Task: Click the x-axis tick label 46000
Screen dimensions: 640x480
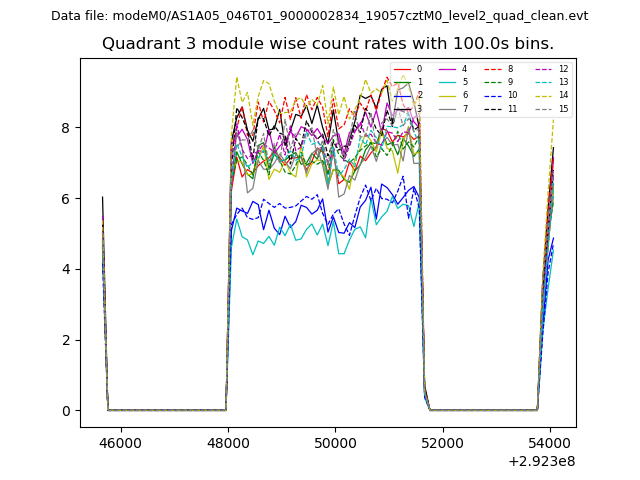Action: (120, 442)
